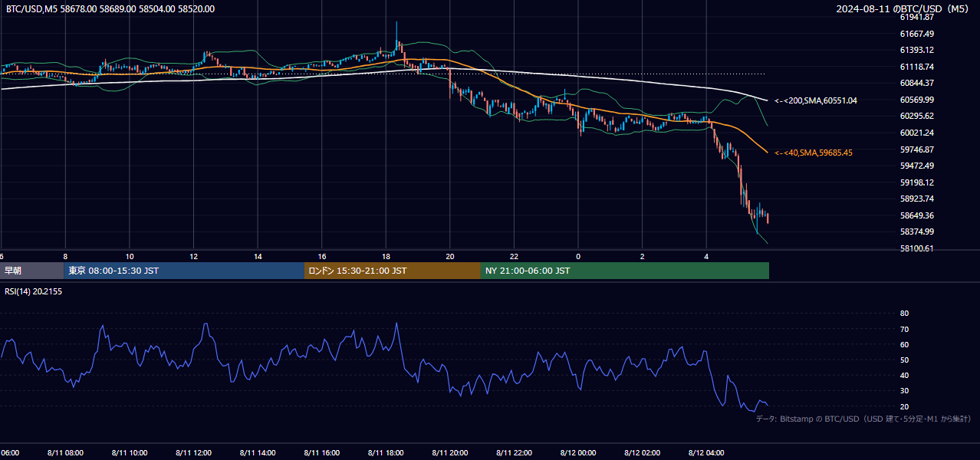This screenshot has height=460, width=980.
Task: Select the NY 21:00-06:00 JST session bar
Action: (x=625, y=271)
